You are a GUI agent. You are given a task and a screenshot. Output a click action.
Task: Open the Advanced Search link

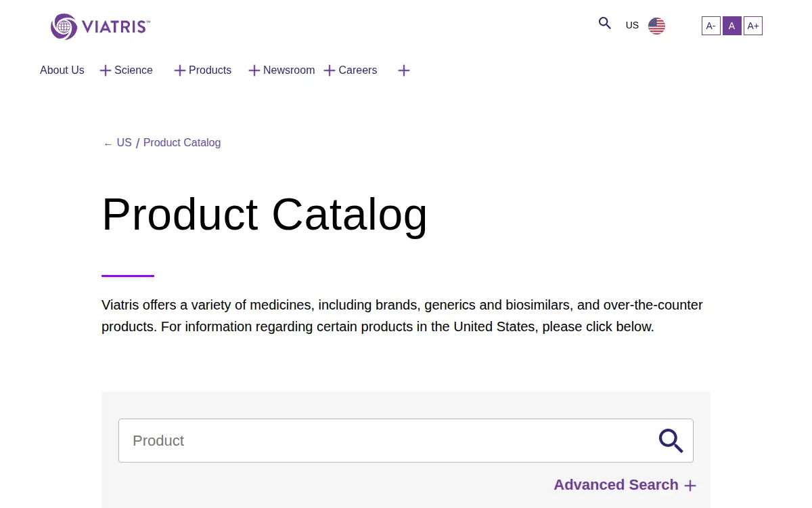pos(616,485)
